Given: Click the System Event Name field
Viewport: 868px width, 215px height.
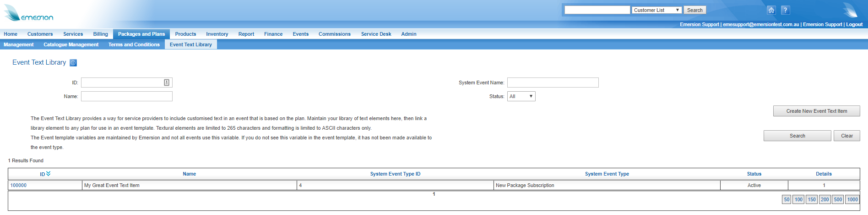Looking at the screenshot, I should (553, 83).
